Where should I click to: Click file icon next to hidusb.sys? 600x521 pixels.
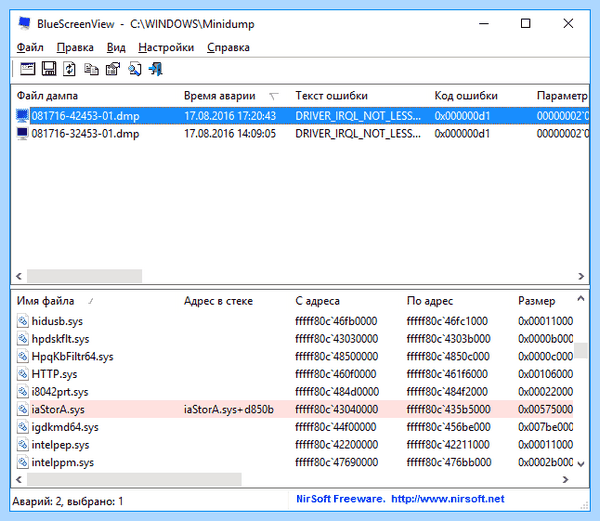click(23, 321)
